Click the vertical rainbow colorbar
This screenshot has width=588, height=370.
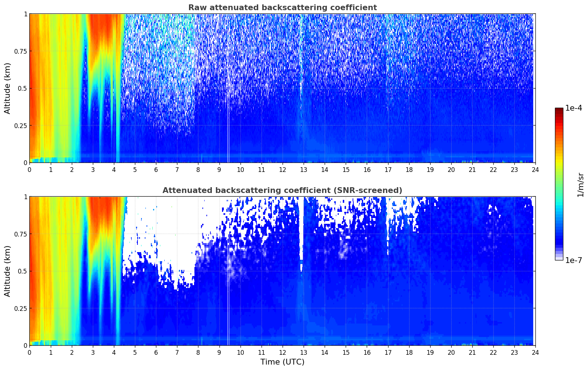559,184
